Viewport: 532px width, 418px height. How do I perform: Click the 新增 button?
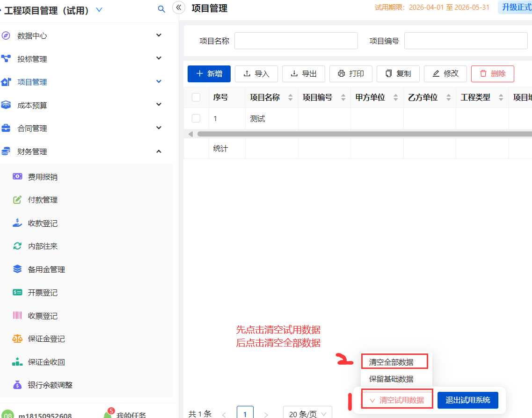[x=209, y=73]
